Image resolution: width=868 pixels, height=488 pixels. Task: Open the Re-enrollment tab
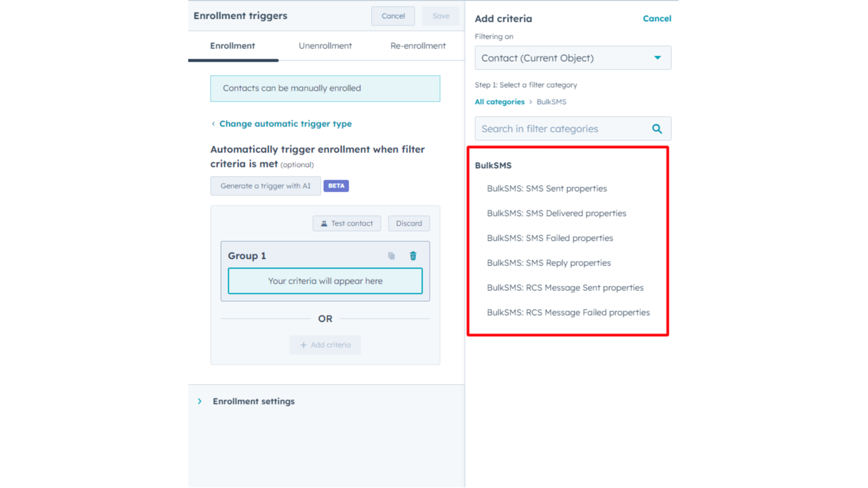418,46
